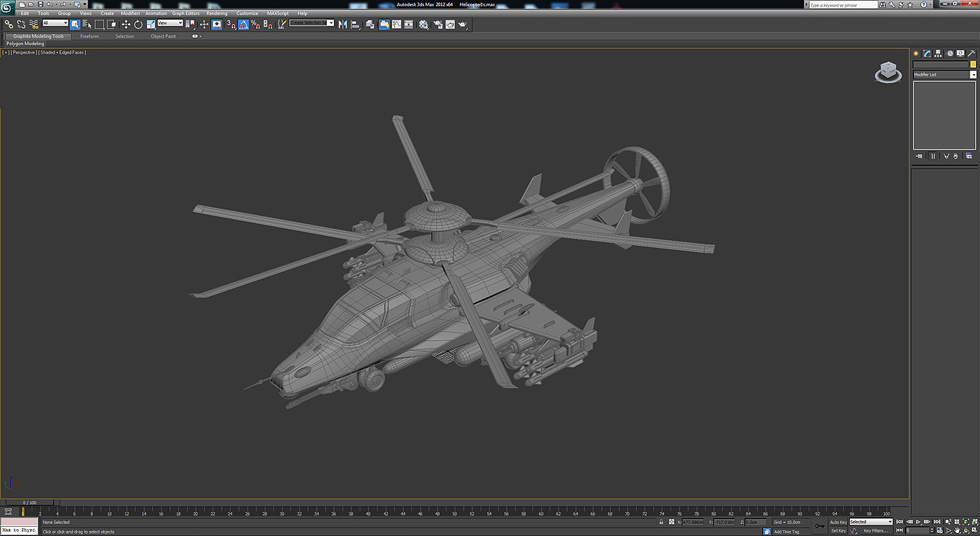The image size is (980, 536).
Task: Click the Select and Link chain icon
Action: tap(9, 24)
